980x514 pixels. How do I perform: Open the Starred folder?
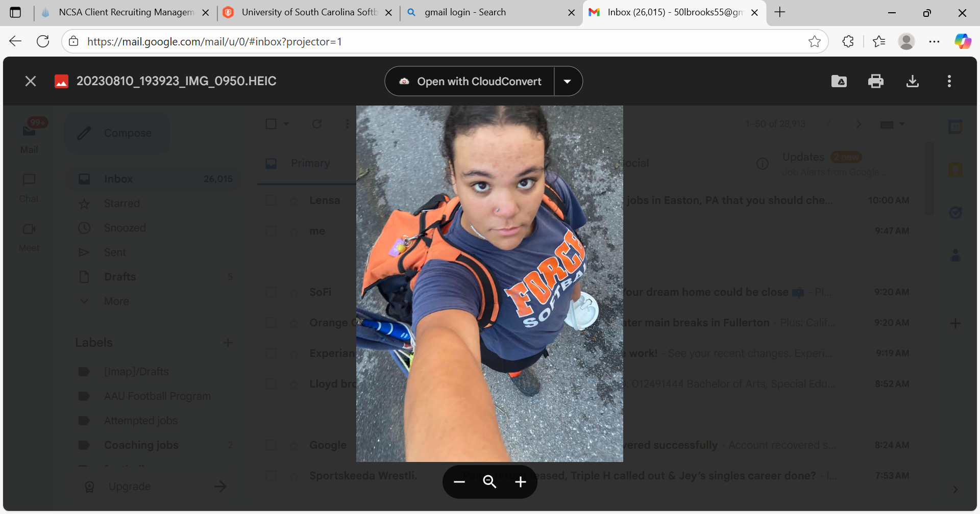click(153, 203)
